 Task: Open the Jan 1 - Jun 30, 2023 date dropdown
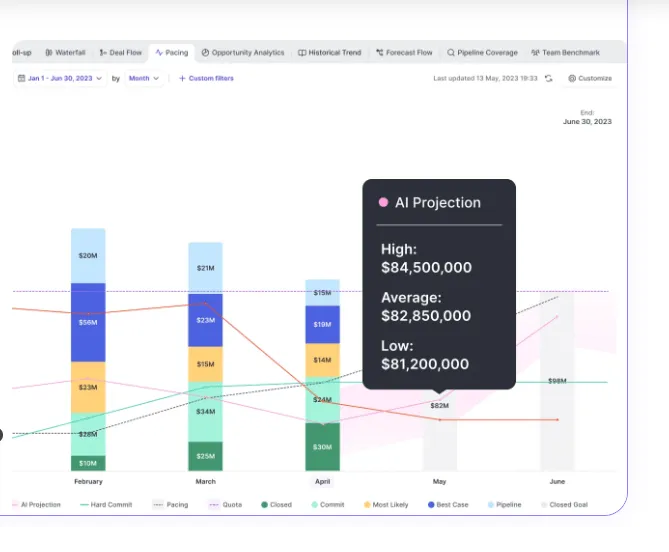(x=60, y=78)
